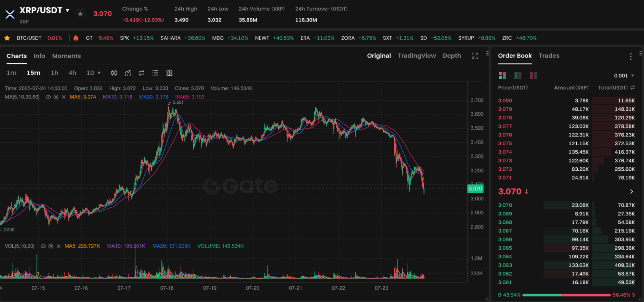Open the Info tab

[x=39, y=56]
